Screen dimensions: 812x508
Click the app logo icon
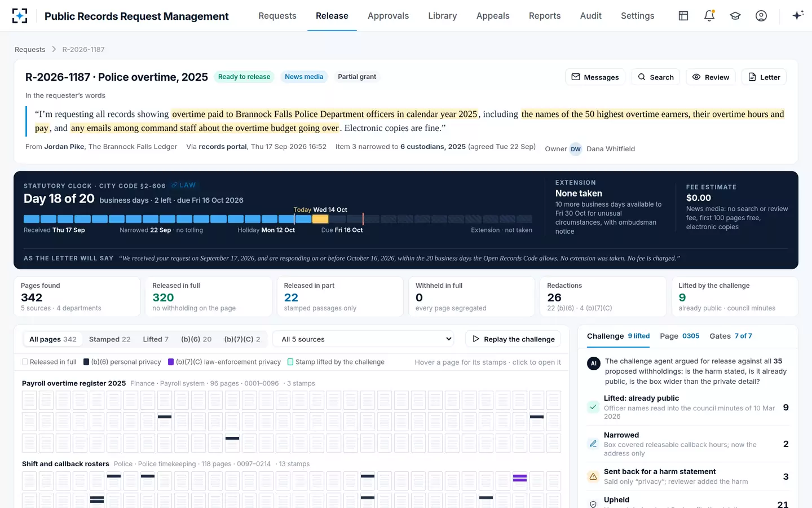(20, 16)
